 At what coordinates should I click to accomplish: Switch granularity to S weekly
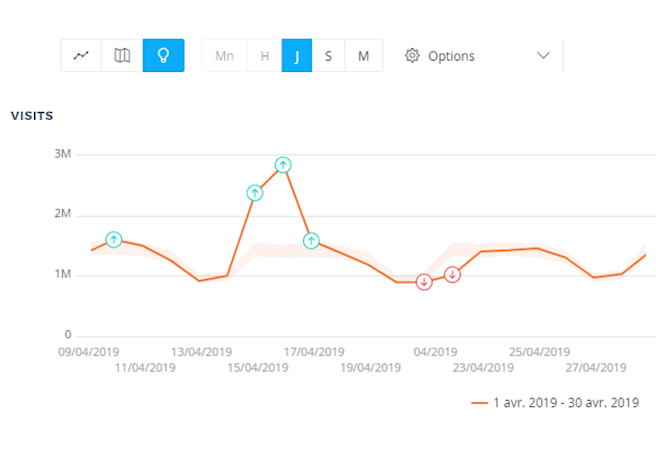pos(328,56)
